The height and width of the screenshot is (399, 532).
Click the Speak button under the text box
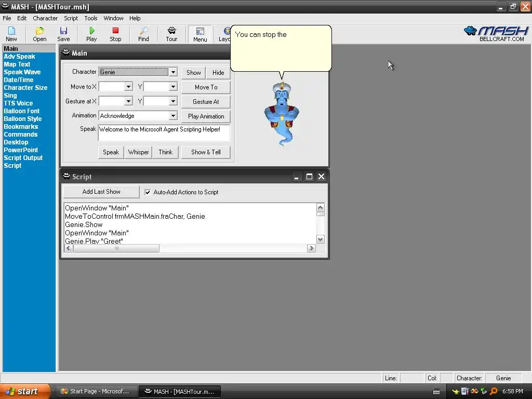click(111, 152)
